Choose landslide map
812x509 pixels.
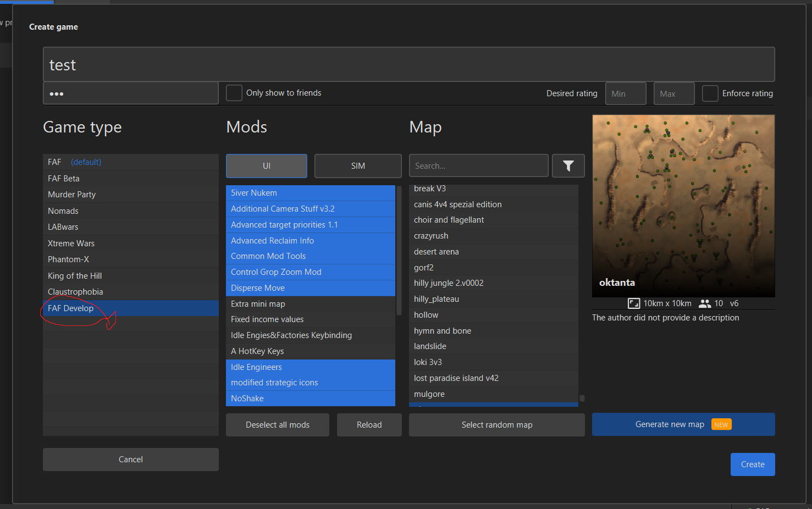pyautogui.click(x=494, y=346)
